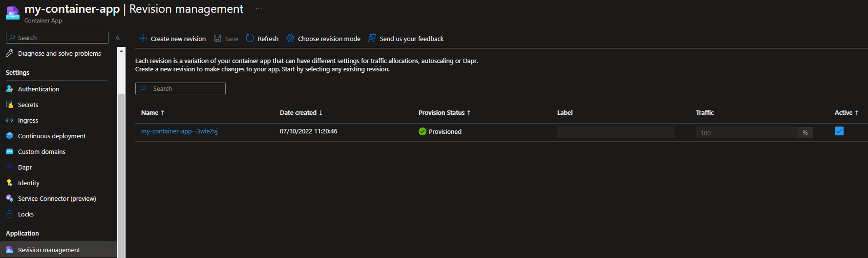Viewport: 868px width, 258px height.
Task: Open the Secrets sidebar icon
Action: (x=9, y=105)
